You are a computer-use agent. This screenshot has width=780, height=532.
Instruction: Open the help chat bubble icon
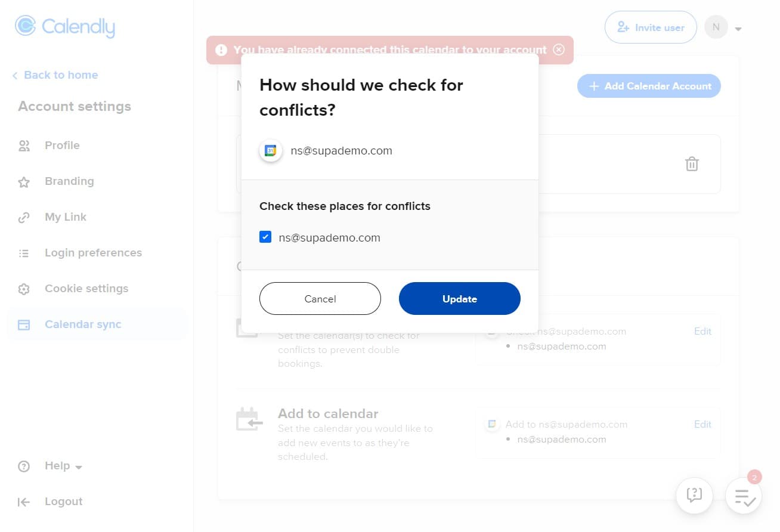694,495
